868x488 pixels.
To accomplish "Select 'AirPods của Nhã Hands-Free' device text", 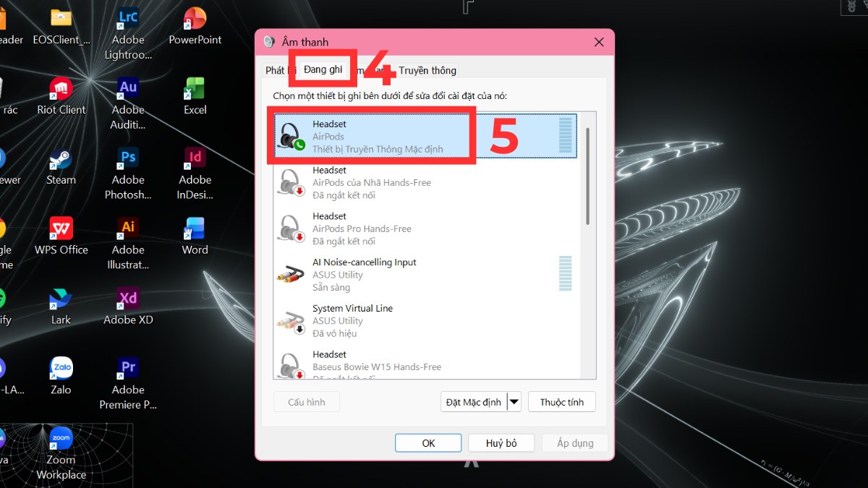I will (372, 183).
